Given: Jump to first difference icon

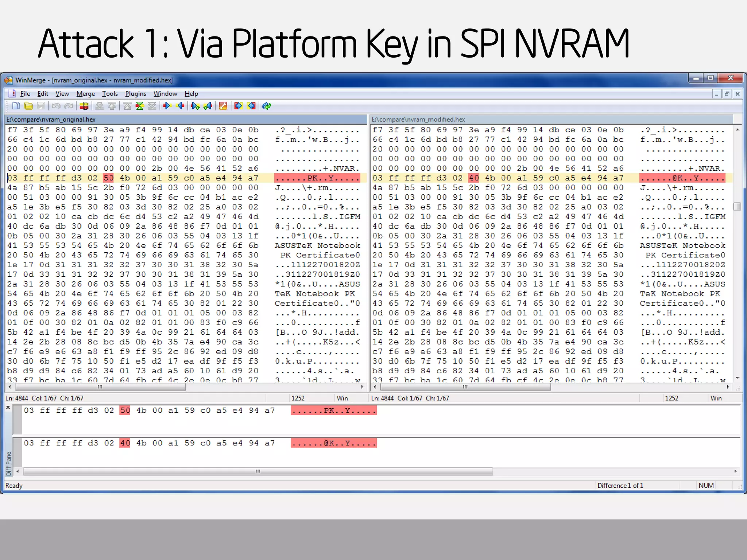Looking at the screenshot, I should (127, 106).
